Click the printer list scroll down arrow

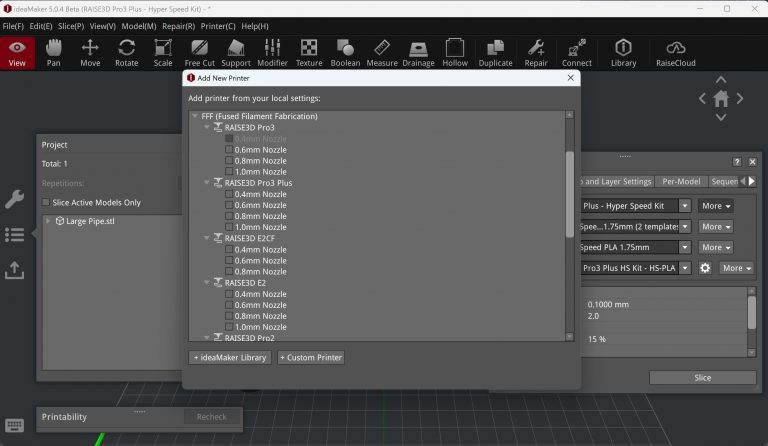[569, 337]
